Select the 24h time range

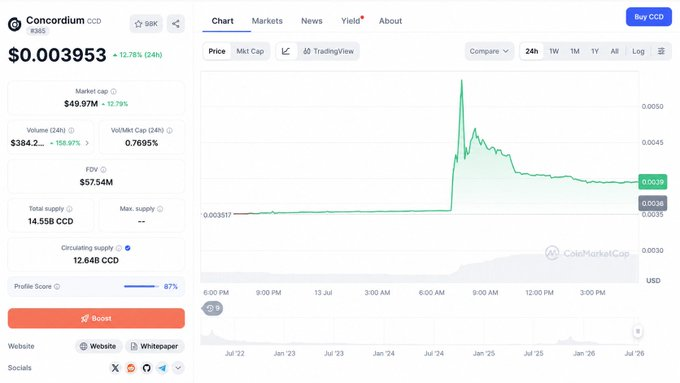pyautogui.click(x=532, y=51)
